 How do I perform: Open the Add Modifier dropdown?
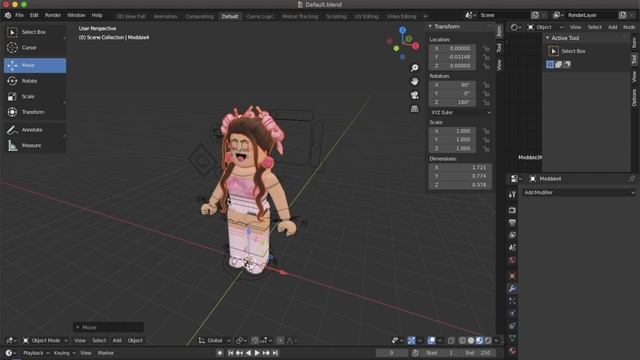pyautogui.click(x=579, y=193)
